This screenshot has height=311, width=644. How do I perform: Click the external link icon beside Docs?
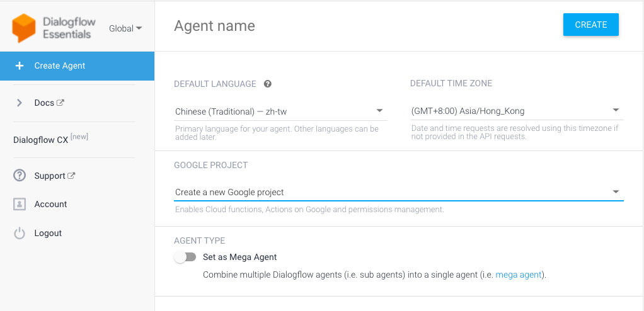[x=60, y=103]
